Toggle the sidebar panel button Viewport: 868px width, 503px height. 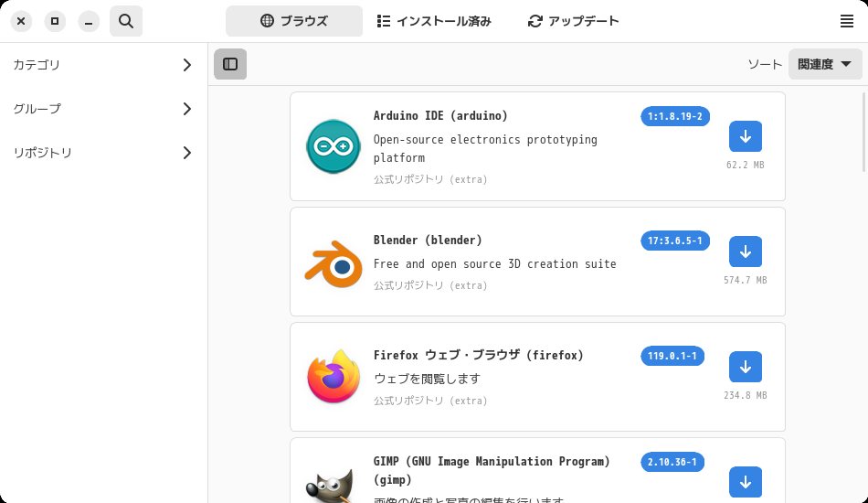tap(230, 64)
